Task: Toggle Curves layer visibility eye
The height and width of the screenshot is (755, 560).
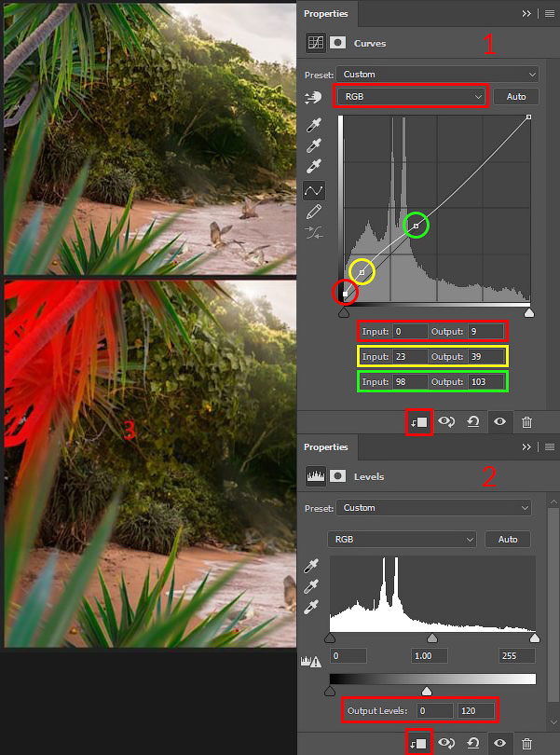Action: pyautogui.click(x=499, y=422)
